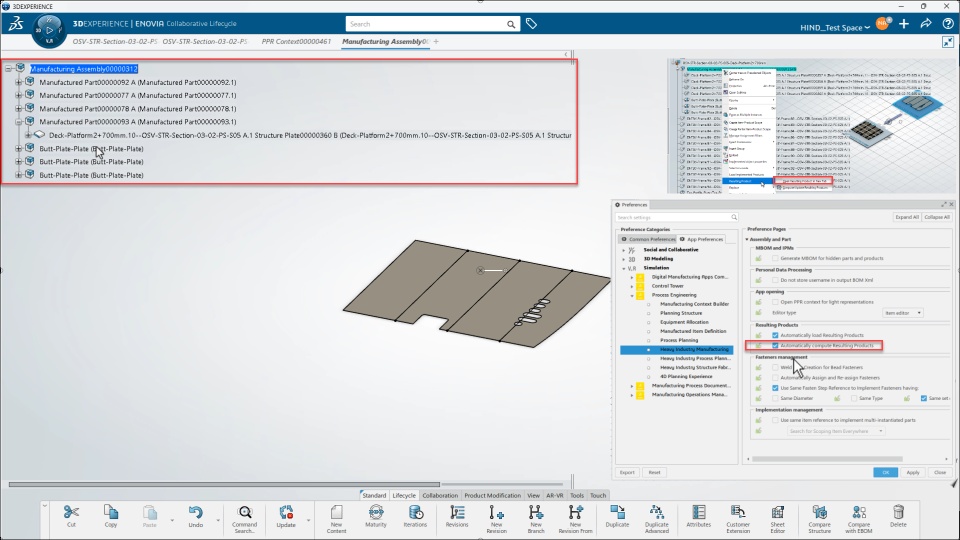Screen dimensions: 960x540
Task: Toggle Use same item reference checkbox
Action: tap(775, 421)
